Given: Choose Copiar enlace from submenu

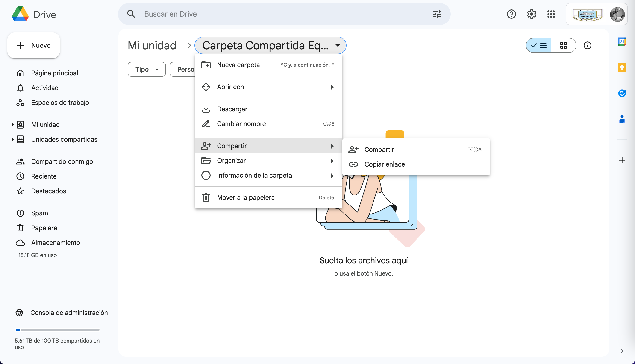Looking at the screenshot, I should point(385,164).
